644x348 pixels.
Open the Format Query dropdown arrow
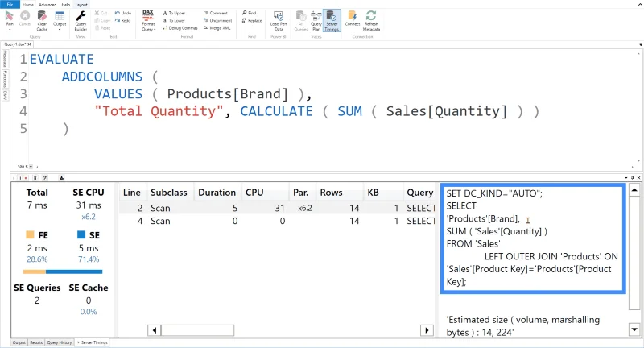point(155,30)
